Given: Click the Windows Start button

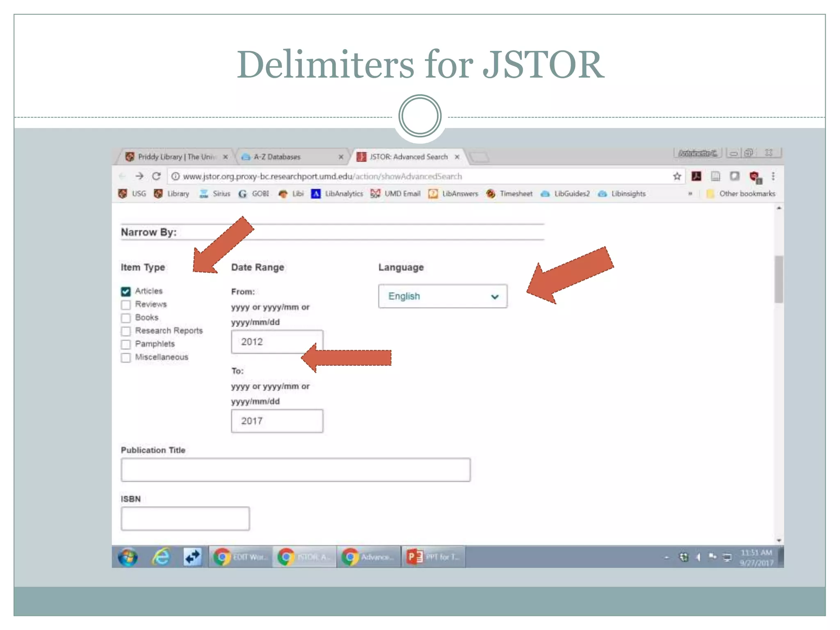Looking at the screenshot, I should click(128, 557).
